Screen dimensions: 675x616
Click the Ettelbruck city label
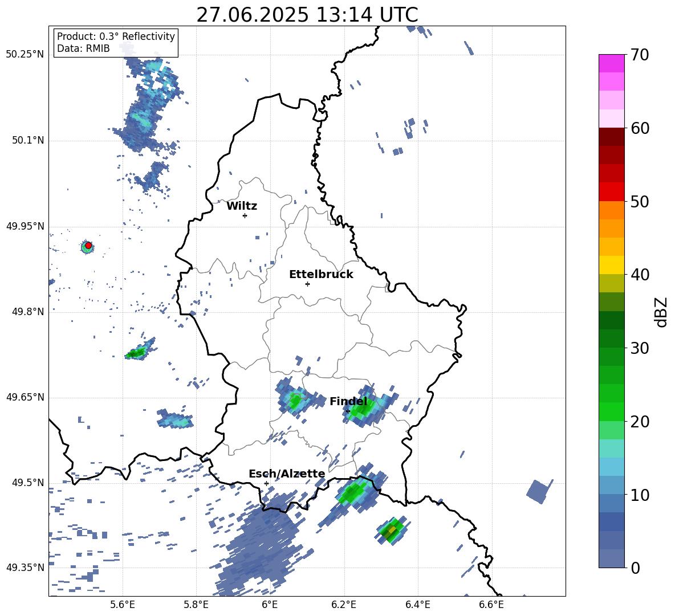(321, 275)
